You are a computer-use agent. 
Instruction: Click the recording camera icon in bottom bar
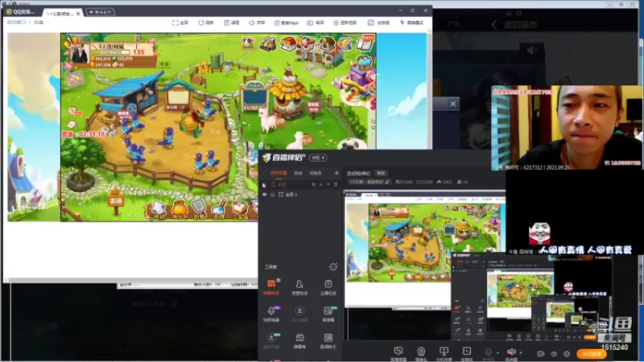[540, 354]
